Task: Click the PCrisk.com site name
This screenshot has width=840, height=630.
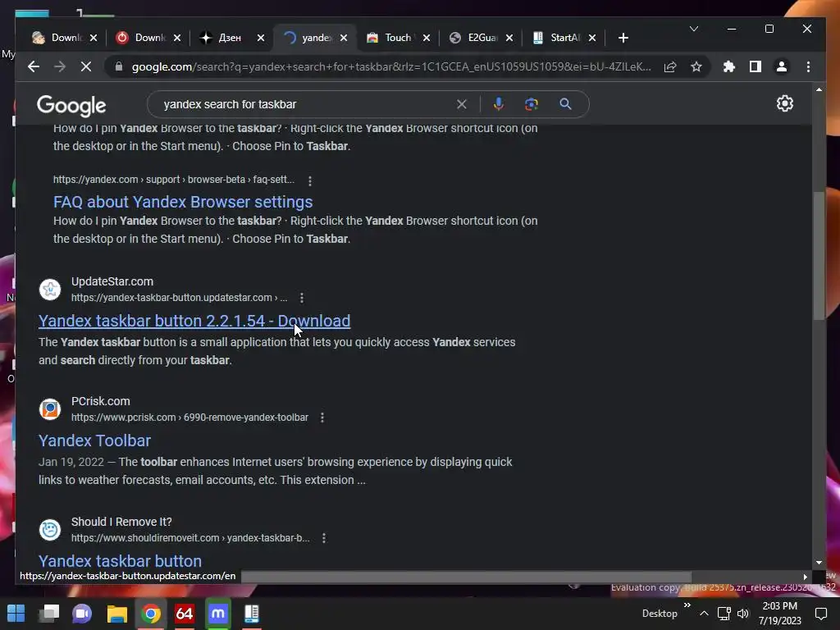Action: pos(101,401)
